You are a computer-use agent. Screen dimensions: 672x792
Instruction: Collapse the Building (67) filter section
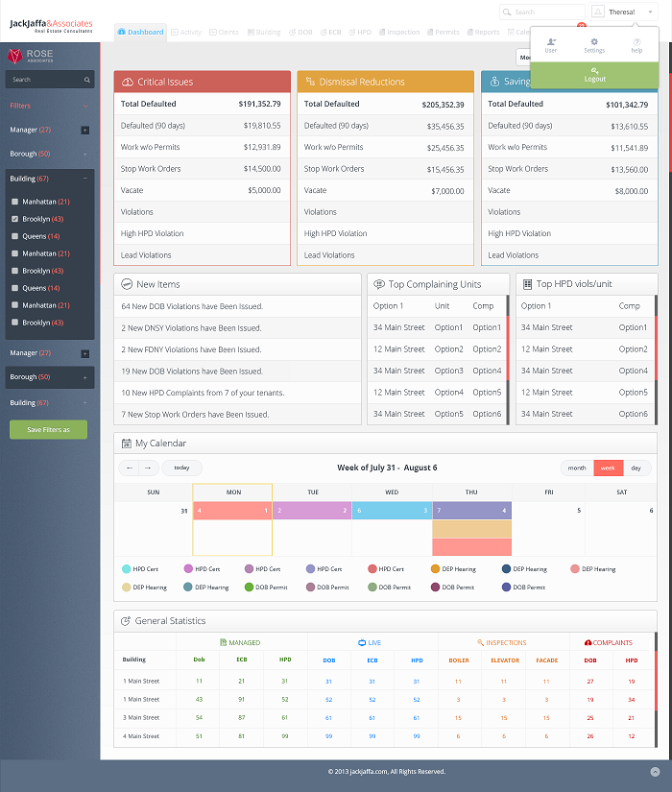click(84, 179)
